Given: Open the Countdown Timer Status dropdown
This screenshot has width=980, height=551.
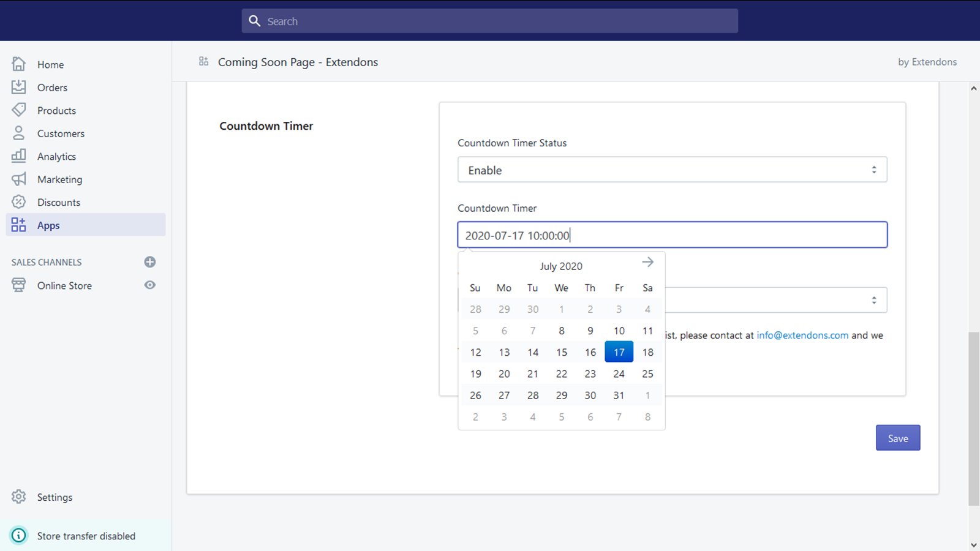Looking at the screenshot, I should [x=672, y=170].
